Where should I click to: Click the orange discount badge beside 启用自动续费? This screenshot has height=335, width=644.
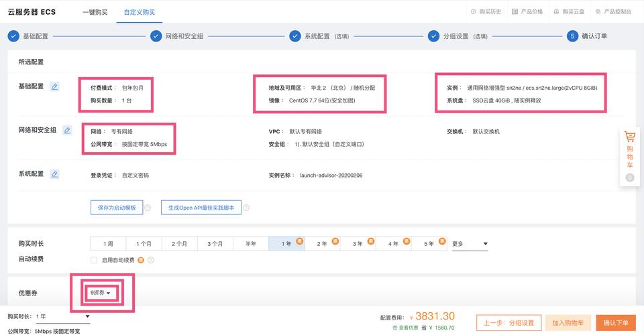click(x=141, y=260)
